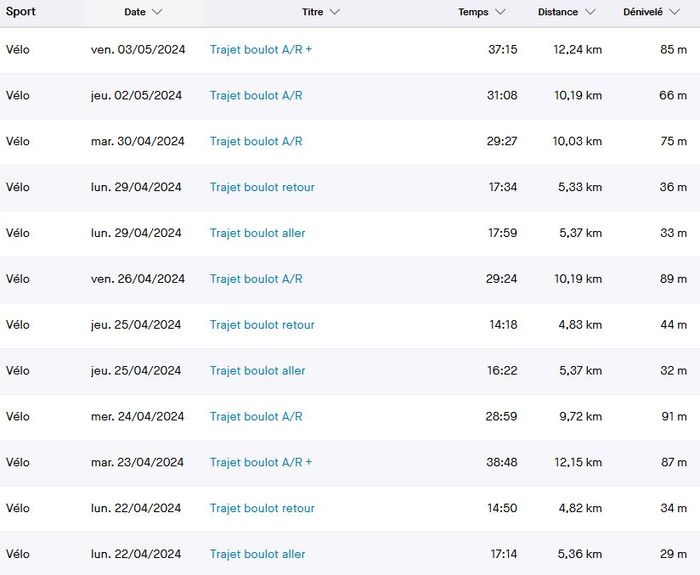This screenshot has height=575, width=700.
Task: Open the 03/05/2024 Trajet boulot A/R + activity
Action: [x=261, y=49]
